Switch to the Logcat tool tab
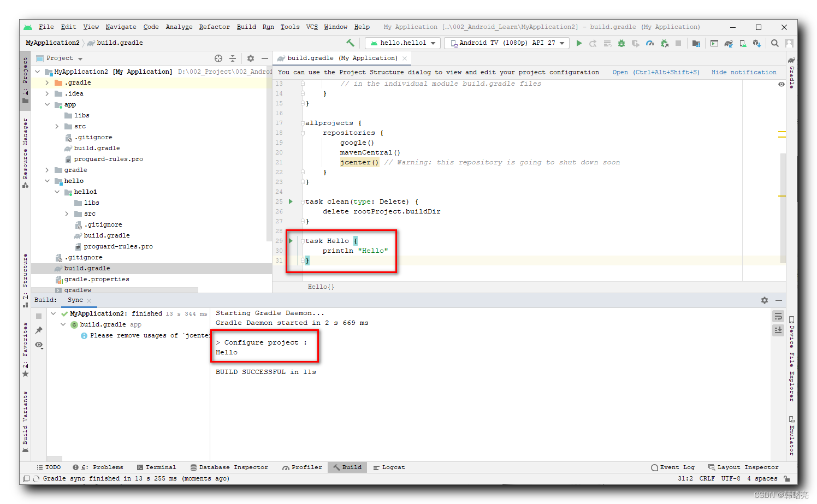This screenshot has width=817, height=504. [389, 467]
